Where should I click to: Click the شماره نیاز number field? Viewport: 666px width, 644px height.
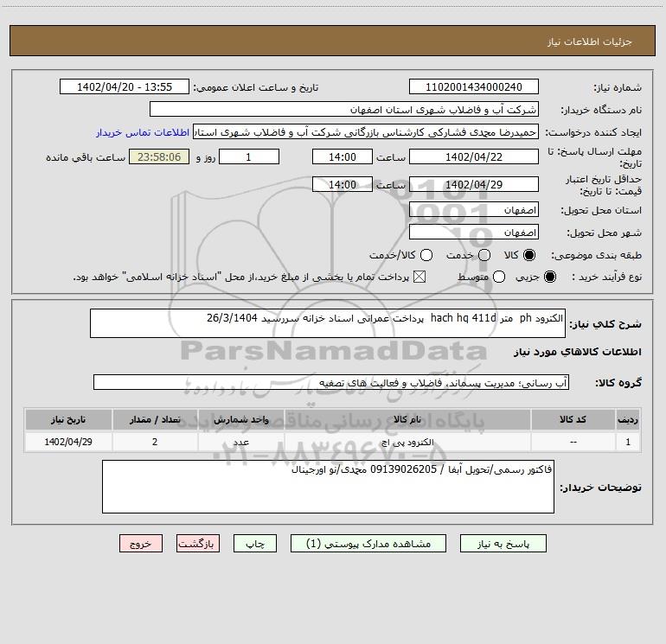[474, 86]
